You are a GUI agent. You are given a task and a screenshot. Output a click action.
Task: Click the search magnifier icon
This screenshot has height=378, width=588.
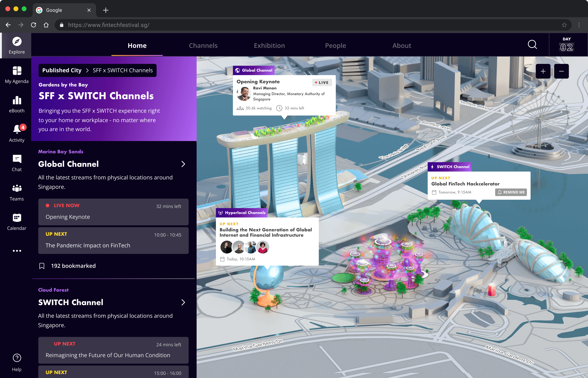(532, 45)
